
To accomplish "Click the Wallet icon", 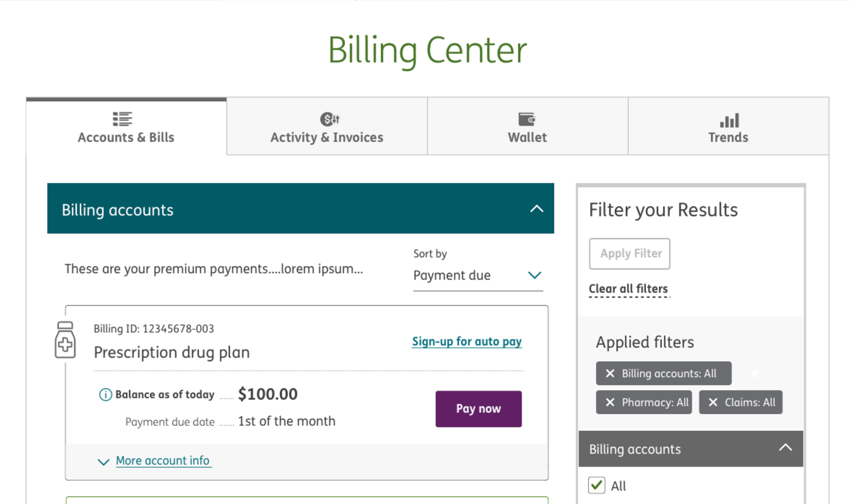I will (x=527, y=119).
